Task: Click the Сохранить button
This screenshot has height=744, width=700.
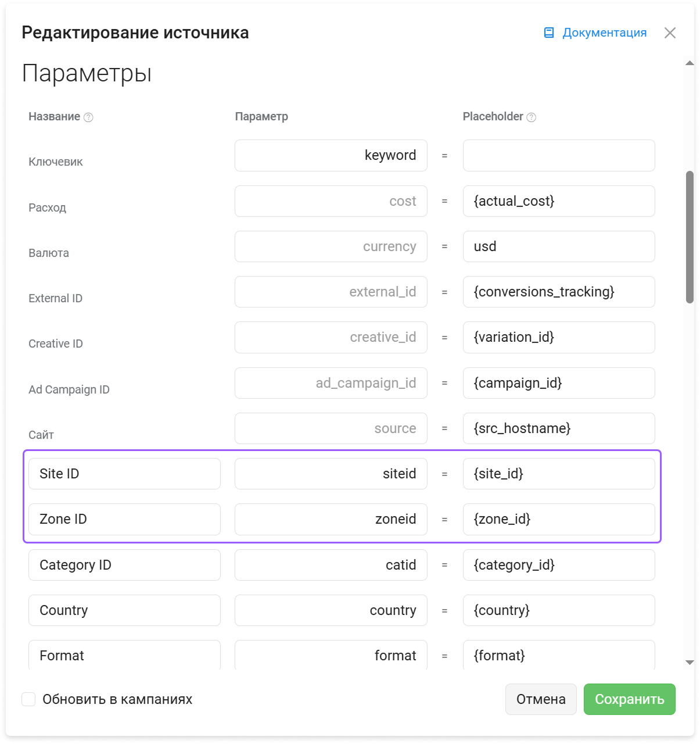Action: click(x=629, y=699)
